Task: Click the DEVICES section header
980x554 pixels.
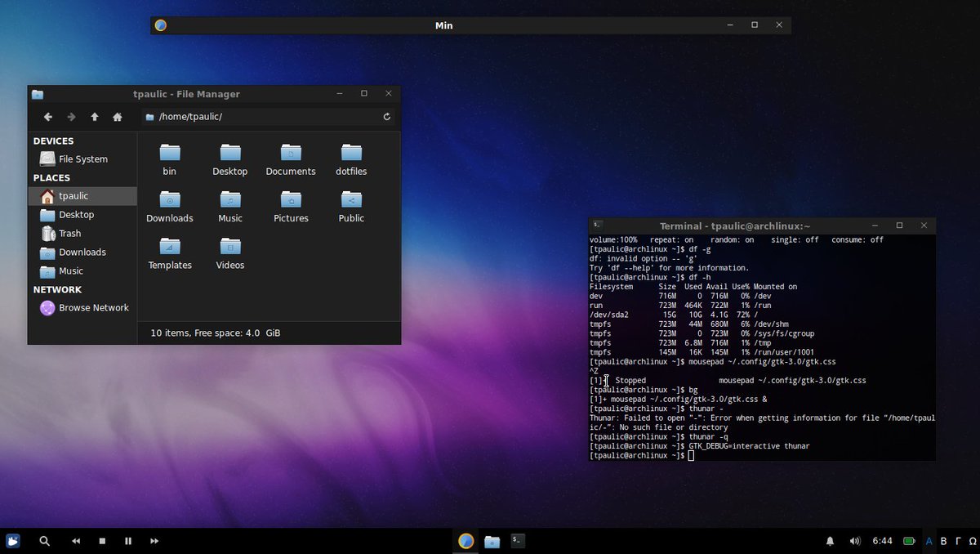Action: pos(53,141)
